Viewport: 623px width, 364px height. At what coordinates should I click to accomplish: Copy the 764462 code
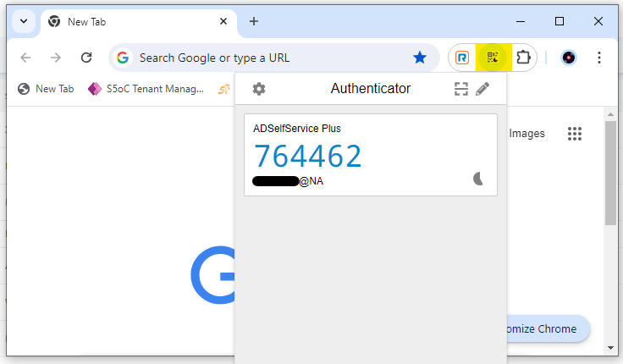(307, 156)
